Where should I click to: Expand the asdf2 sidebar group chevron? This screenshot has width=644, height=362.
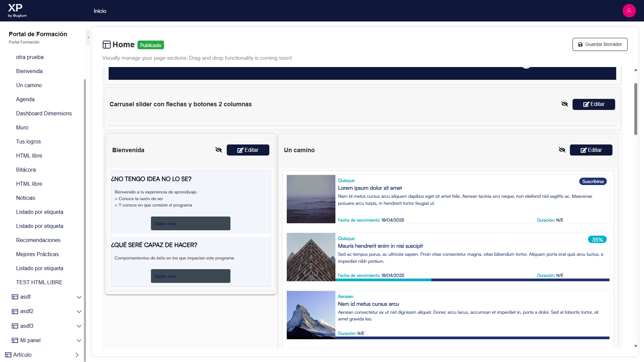click(79, 311)
